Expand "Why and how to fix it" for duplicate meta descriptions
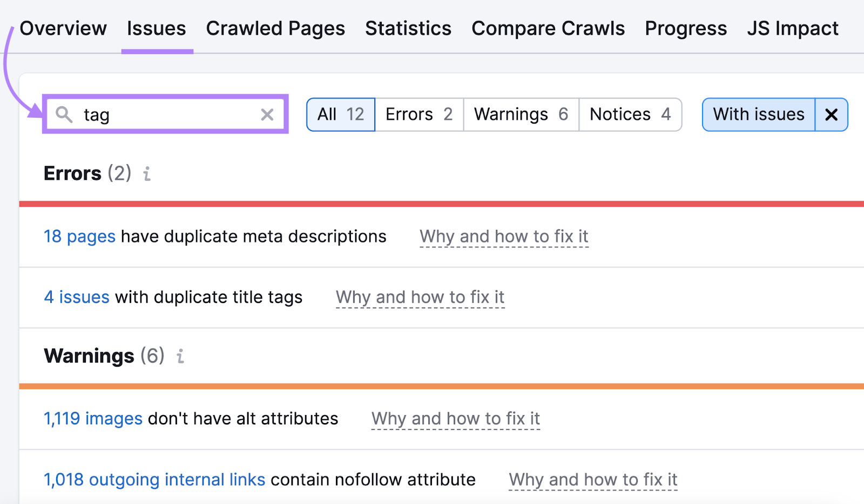This screenshot has width=864, height=504. (503, 236)
